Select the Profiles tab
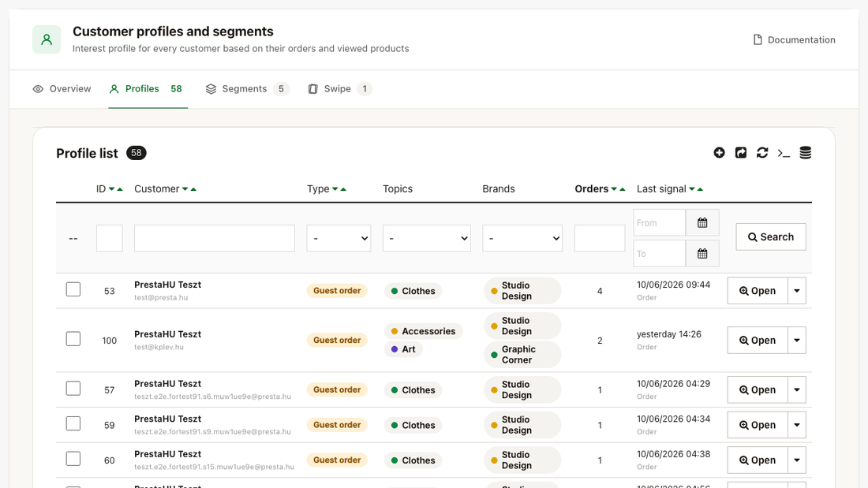 (x=148, y=88)
